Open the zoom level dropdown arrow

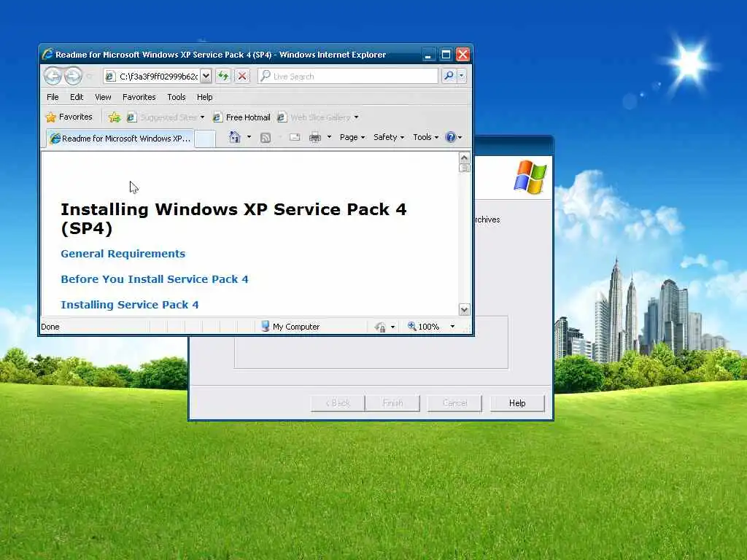452,327
